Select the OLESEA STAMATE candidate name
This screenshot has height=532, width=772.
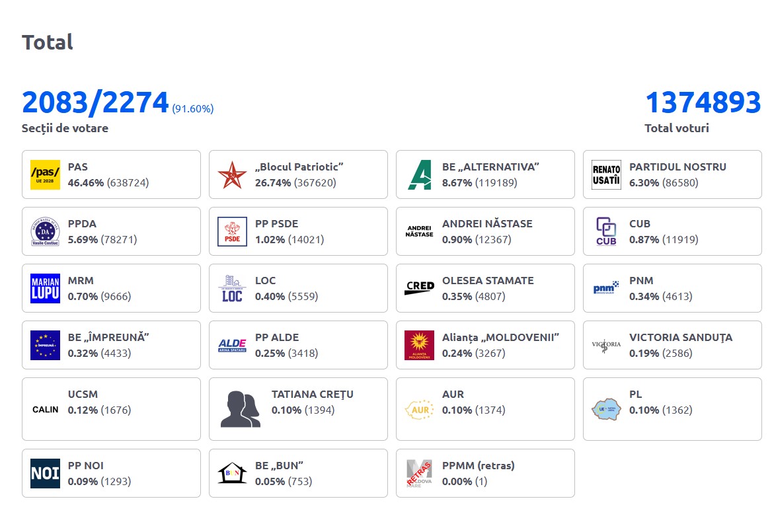point(487,281)
